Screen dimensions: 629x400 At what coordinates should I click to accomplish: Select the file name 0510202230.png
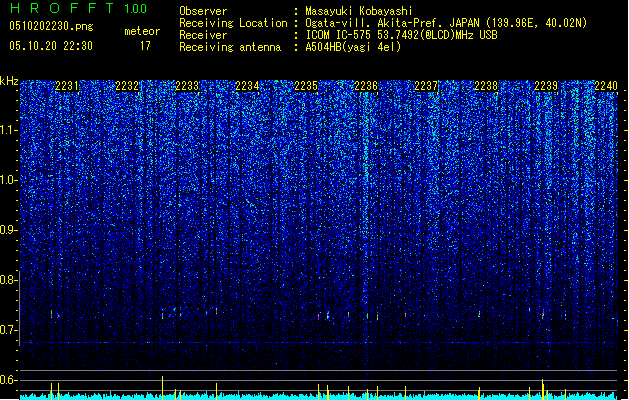[x=51, y=26]
